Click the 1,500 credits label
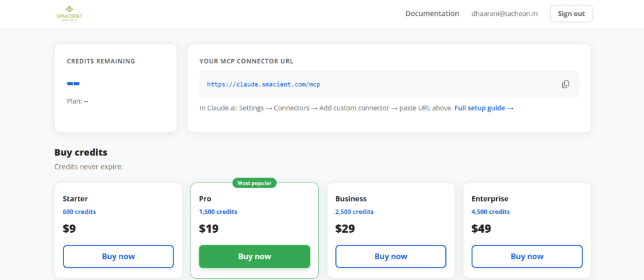The image size is (644, 280). click(x=218, y=212)
